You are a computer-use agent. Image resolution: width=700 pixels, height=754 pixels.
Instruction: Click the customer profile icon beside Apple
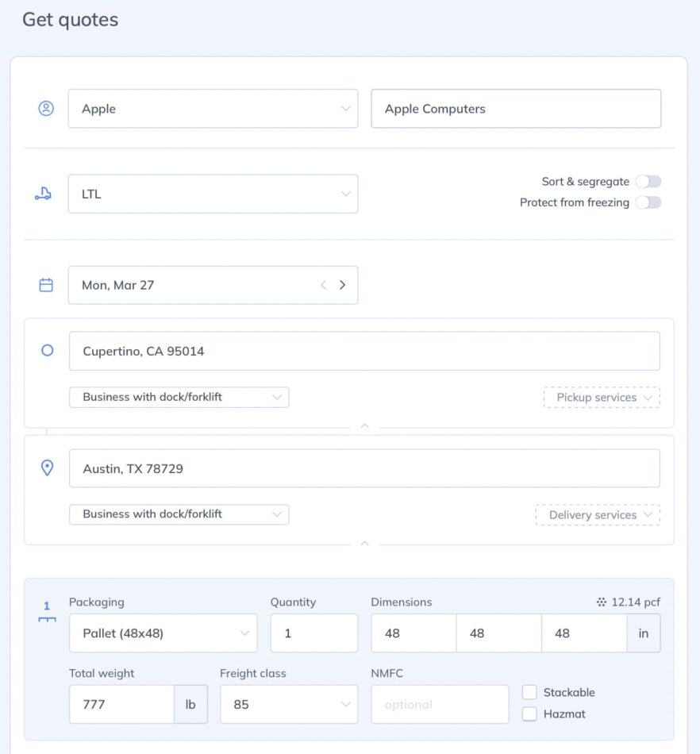46,109
